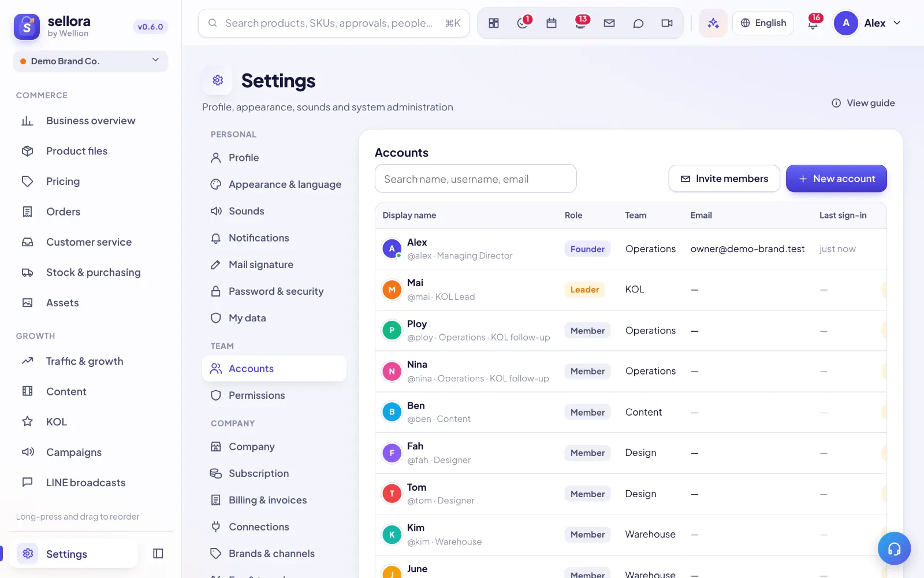Expand the Demo Brand Co. workspace switcher
The image size is (924, 578).
point(91,61)
